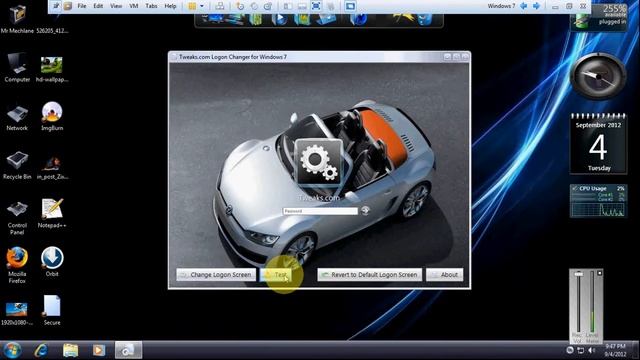640x360 pixels.
Task: Open the VMware View menu
Action: 116,6
